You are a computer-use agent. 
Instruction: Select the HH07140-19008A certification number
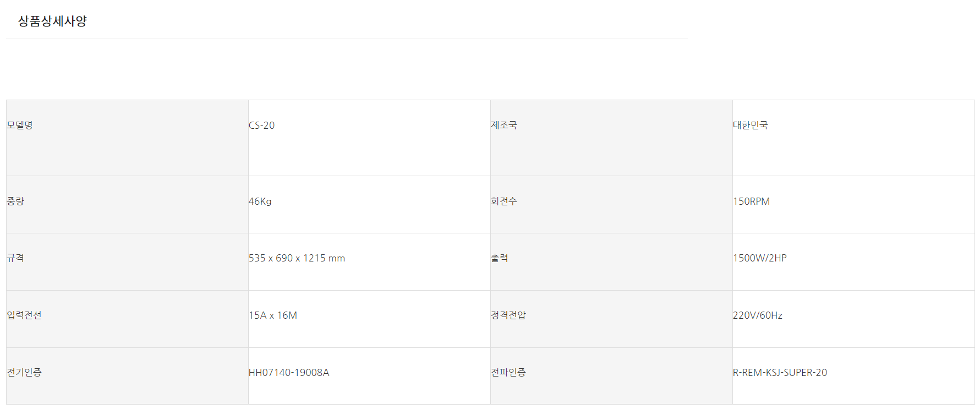click(x=289, y=373)
